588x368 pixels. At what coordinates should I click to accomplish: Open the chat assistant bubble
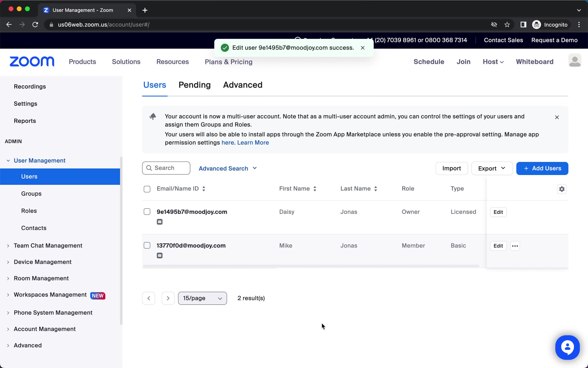(567, 347)
